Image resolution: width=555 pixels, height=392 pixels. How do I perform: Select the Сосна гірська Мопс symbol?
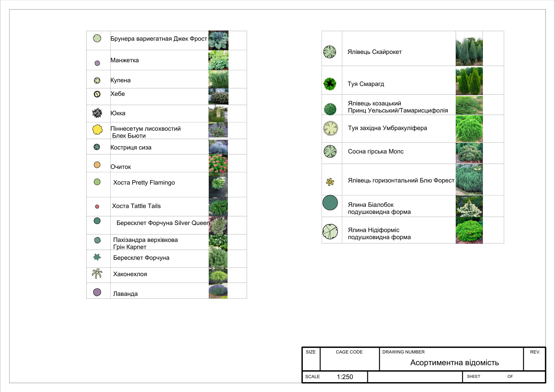[x=330, y=151]
